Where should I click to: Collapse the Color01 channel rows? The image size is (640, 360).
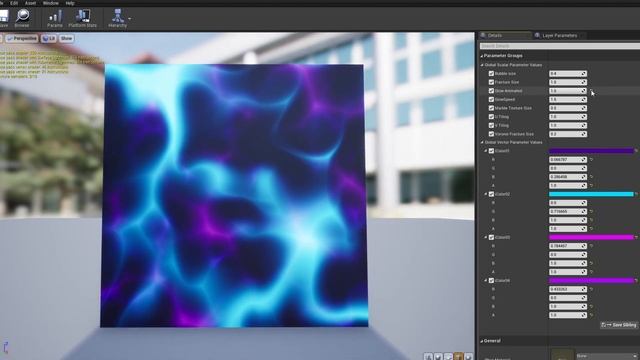click(486, 151)
